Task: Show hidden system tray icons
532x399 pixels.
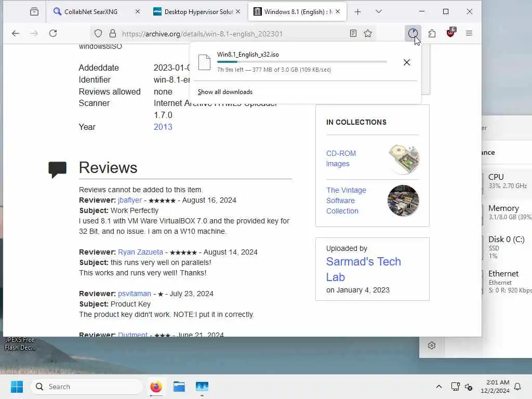Action: pos(438,387)
